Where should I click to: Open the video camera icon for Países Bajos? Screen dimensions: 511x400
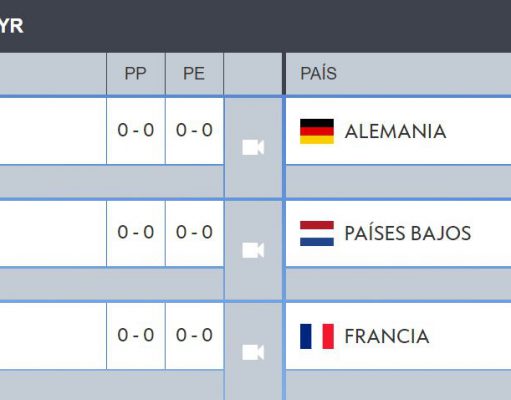click(x=253, y=250)
